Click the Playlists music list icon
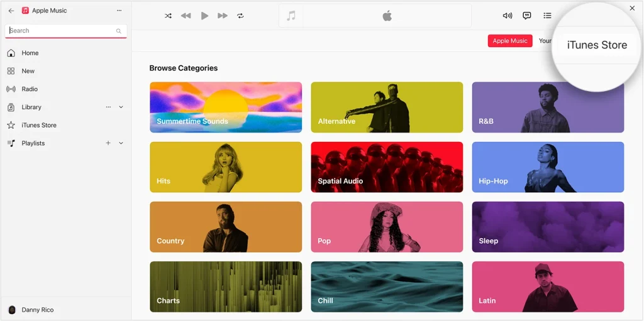 click(11, 143)
